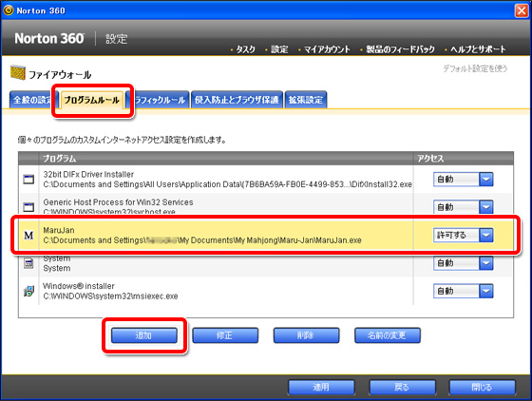Click the 追加 button
The height and width of the screenshot is (401, 532).
(144, 335)
